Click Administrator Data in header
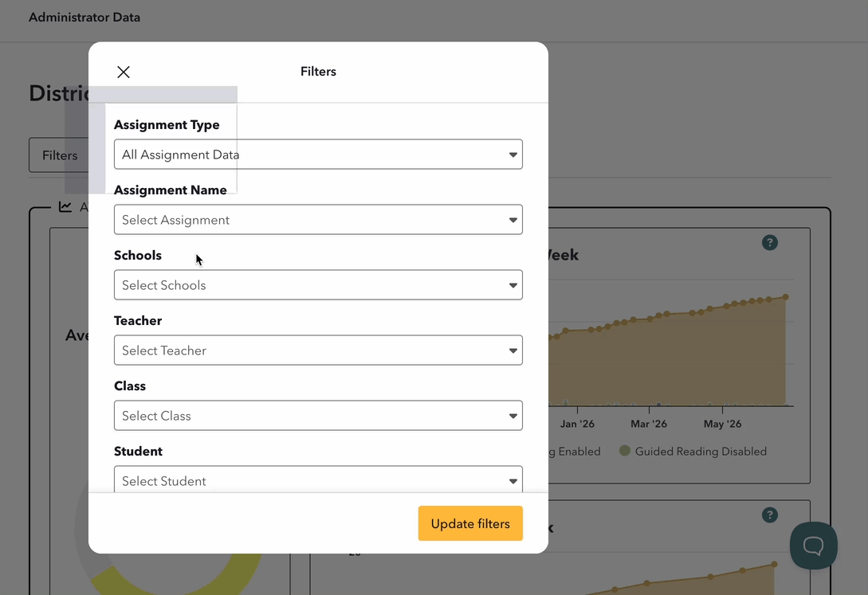 coord(84,18)
